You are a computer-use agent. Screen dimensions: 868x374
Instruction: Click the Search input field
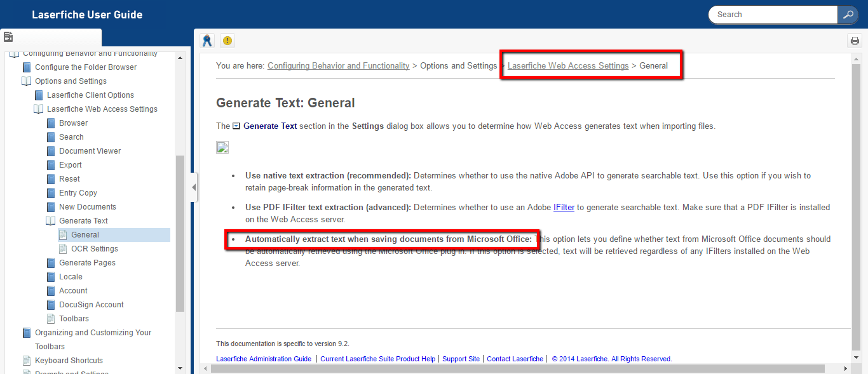coord(773,15)
